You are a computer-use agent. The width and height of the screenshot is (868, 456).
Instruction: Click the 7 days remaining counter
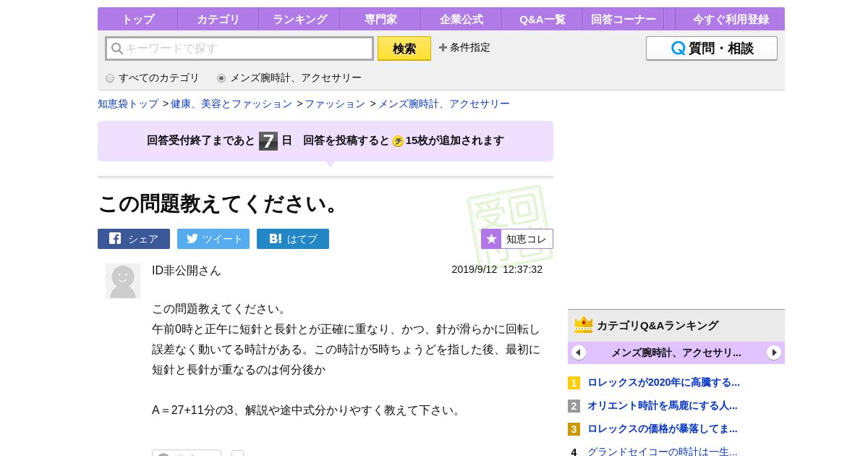click(268, 141)
